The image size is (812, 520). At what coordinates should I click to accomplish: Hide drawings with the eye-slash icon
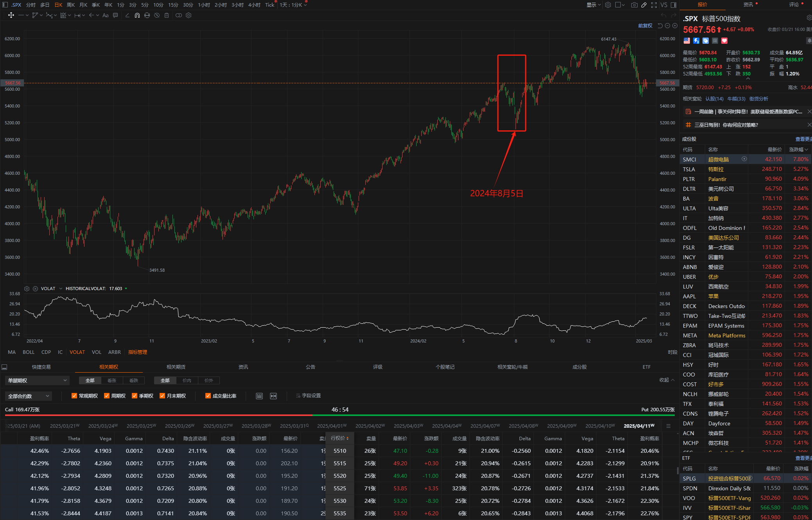(x=157, y=15)
